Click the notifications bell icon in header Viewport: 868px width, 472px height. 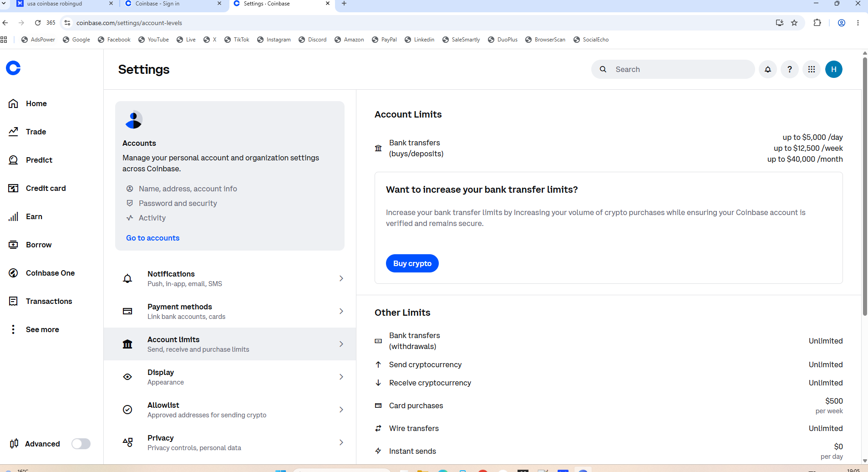point(768,69)
